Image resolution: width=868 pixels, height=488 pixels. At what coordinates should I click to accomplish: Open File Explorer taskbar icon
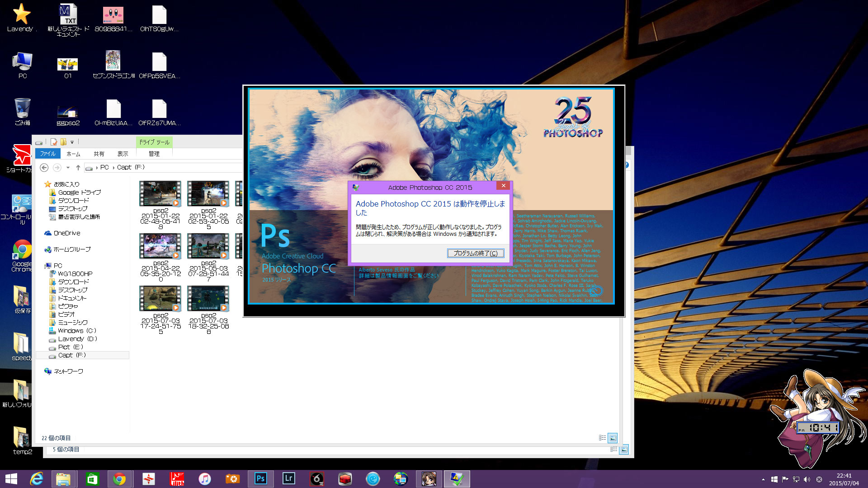tap(64, 479)
